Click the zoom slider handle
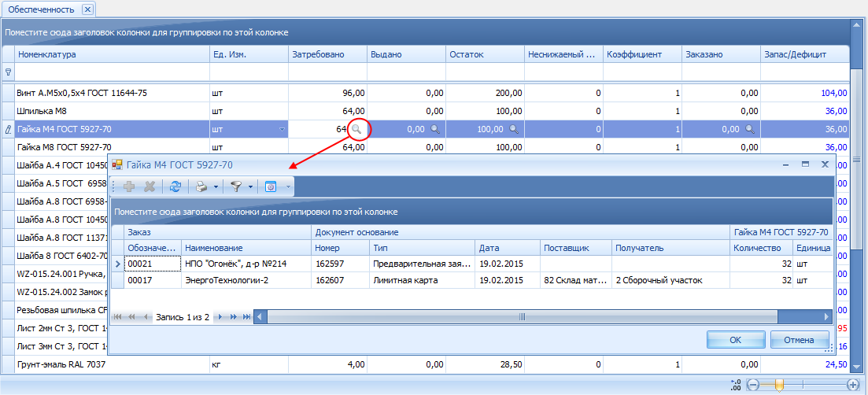 (779, 385)
